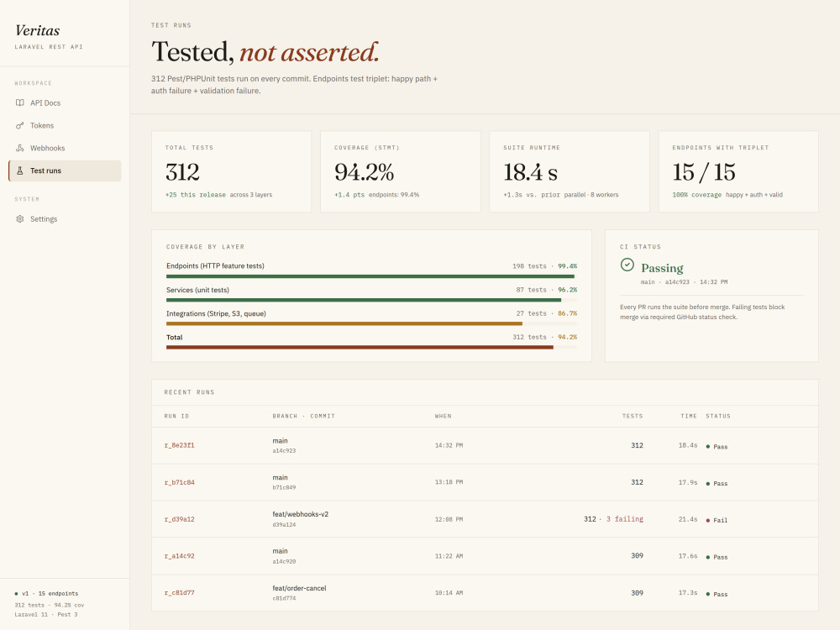Click the TIME column header
840x630 pixels.
689,417
